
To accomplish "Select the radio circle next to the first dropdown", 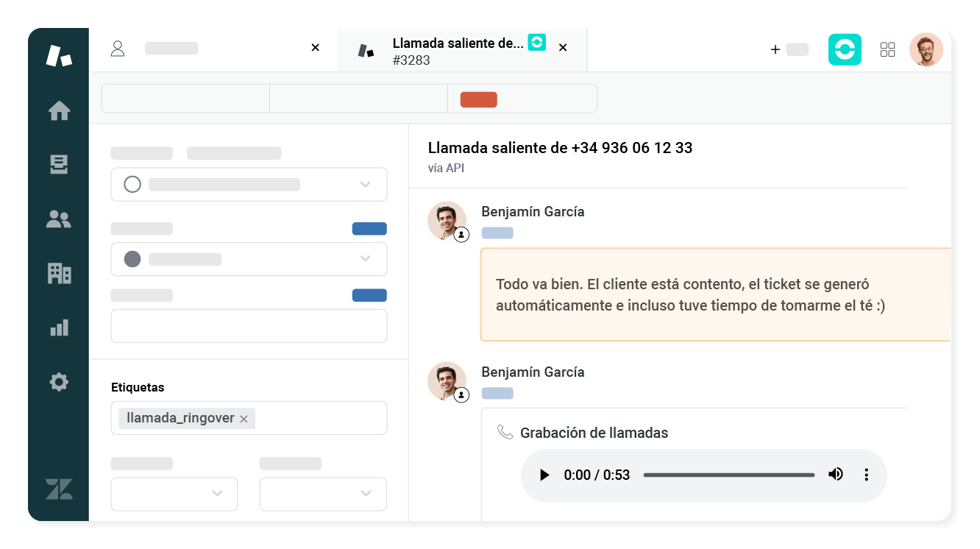I will pyautogui.click(x=132, y=184).
